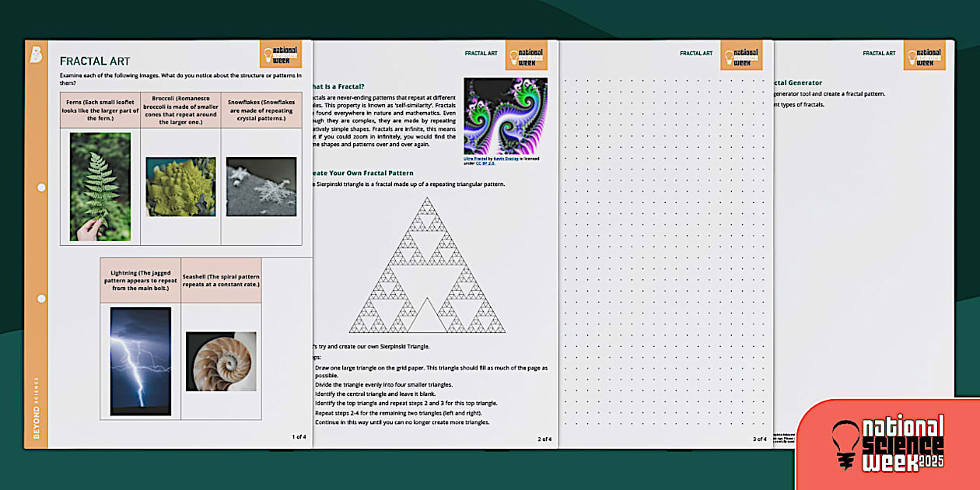This screenshot has height=490, width=980.
Task: Click the National Science Week logo on page 4
Action: pos(924,56)
